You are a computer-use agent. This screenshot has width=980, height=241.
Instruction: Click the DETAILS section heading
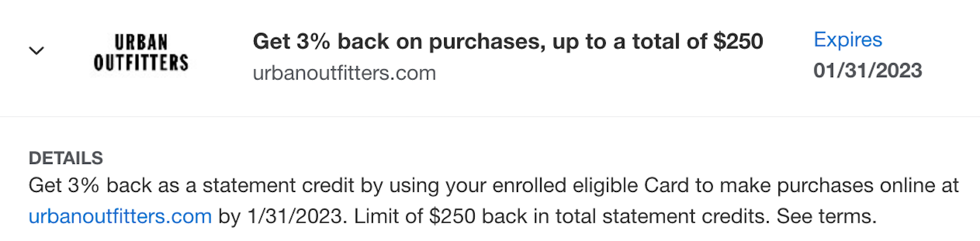point(66,158)
